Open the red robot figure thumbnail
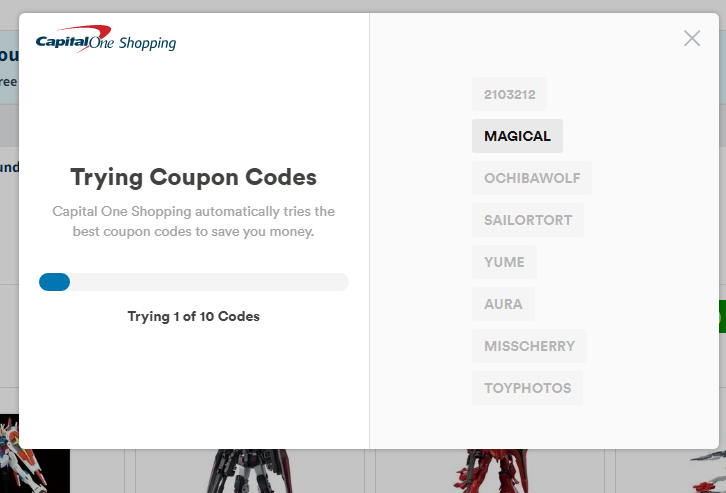The width and height of the screenshot is (726, 493). coord(489,471)
